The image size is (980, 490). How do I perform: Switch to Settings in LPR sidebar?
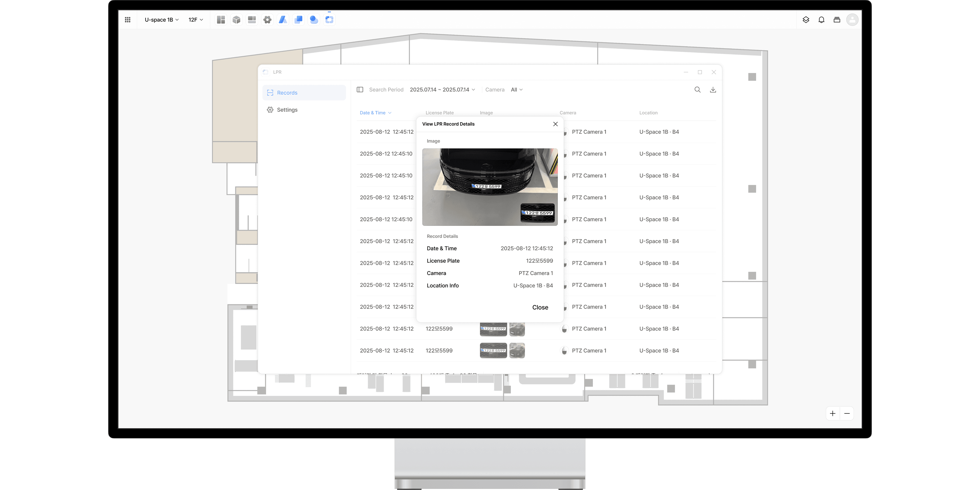coord(287,110)
